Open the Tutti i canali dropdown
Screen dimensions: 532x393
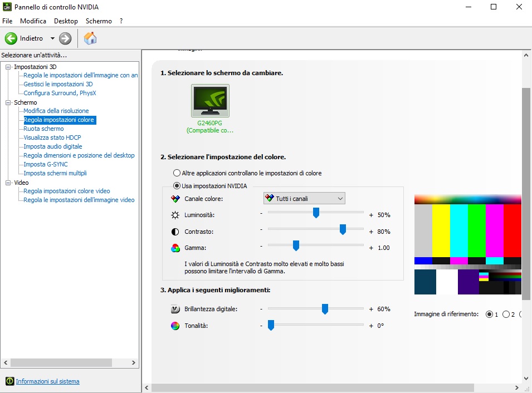304,199
